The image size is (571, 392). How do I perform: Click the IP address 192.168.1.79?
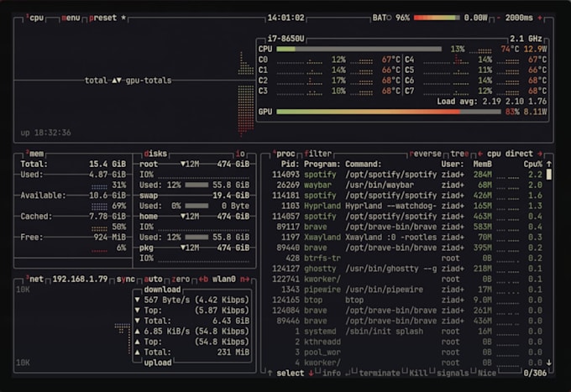coord(80,280)
